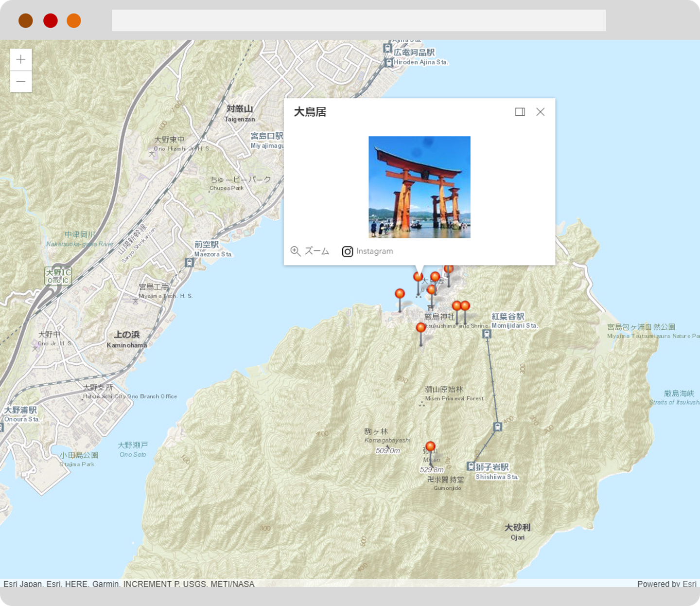Select the westernmost orange map pin
This screenshot has width=700, height=606.
tap(400, 294)
